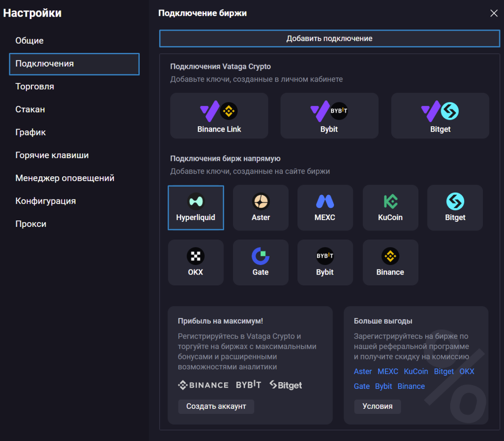Image resolution: width=504 pixels, height=441 pixels.
Task: Click the BINANCE logo in promo card
Action: (203, 385)
